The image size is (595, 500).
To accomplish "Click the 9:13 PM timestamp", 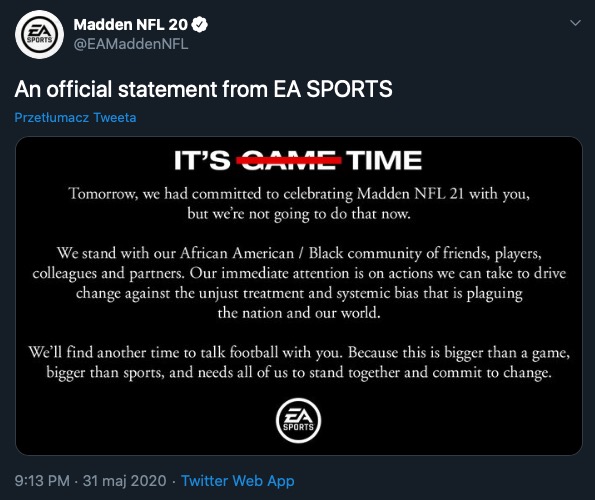I will click(x=42, y=481).
